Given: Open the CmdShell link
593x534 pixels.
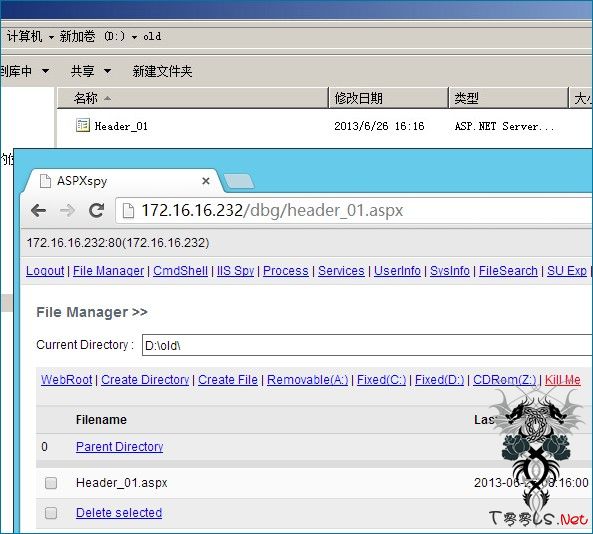Looking at the screenshot, I should point(180,271).
